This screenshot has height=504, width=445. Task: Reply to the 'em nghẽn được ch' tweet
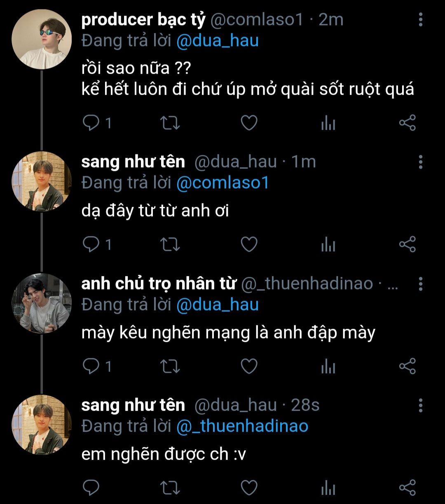point(91,488)
